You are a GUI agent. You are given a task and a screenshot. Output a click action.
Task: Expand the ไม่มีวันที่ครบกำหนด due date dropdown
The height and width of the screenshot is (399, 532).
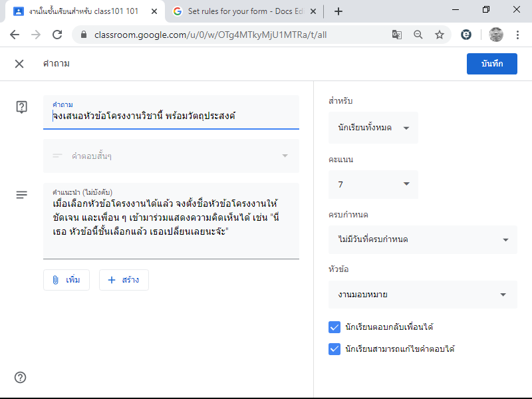[x=423, y=239]
